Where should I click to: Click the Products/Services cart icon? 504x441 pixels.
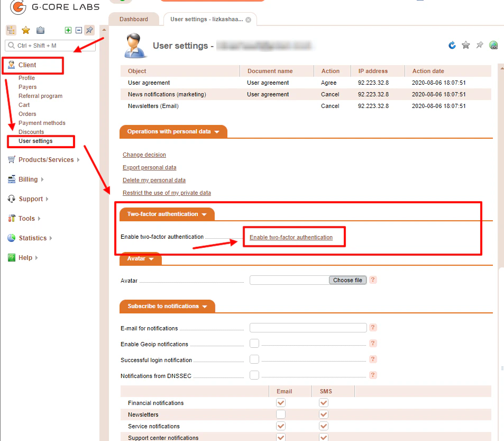(x=11, y=159)
